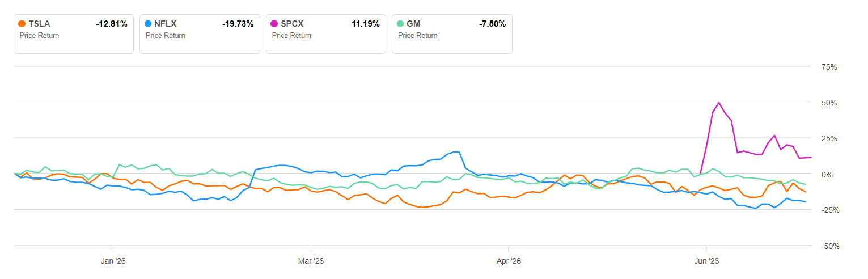Click the Mar '26 axis marker
Viewport: 868px width, 279px height.
point(311,261)
